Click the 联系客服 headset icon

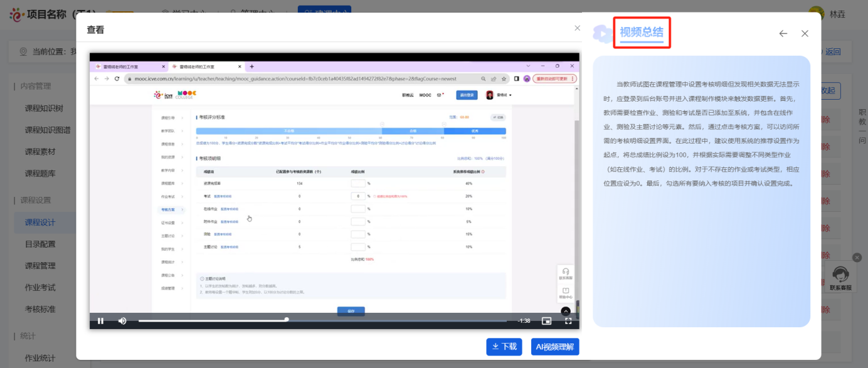(x=840, y=275)
